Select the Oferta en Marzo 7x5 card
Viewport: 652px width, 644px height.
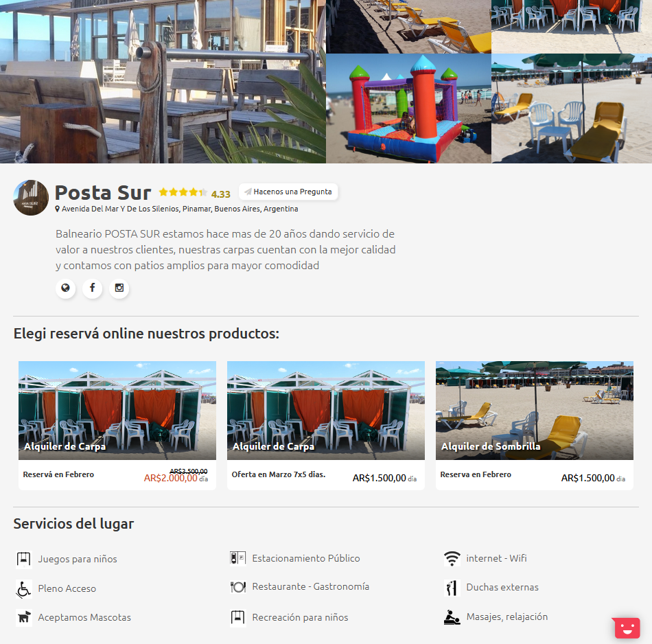tap(326, 425)
